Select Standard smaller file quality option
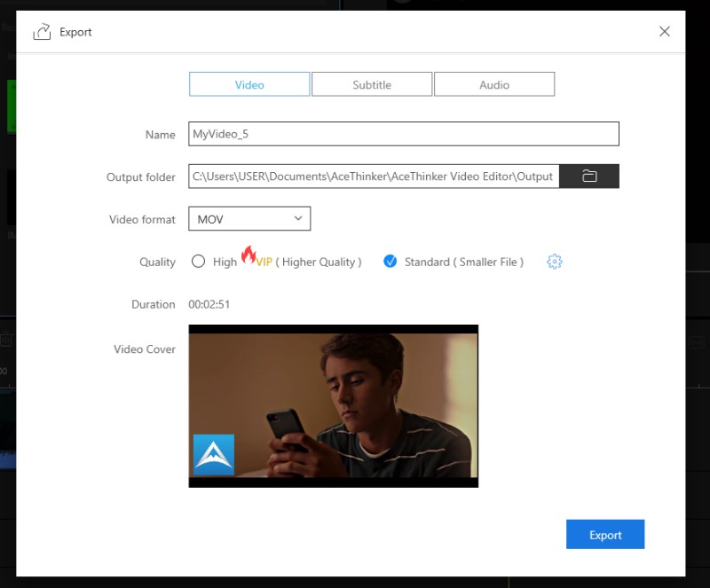 point(390,261)
